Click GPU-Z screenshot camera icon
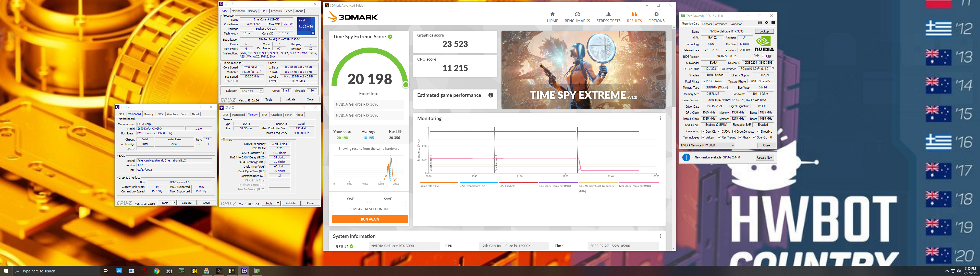This screenshot has height=276, width=980. pos(760,23)
